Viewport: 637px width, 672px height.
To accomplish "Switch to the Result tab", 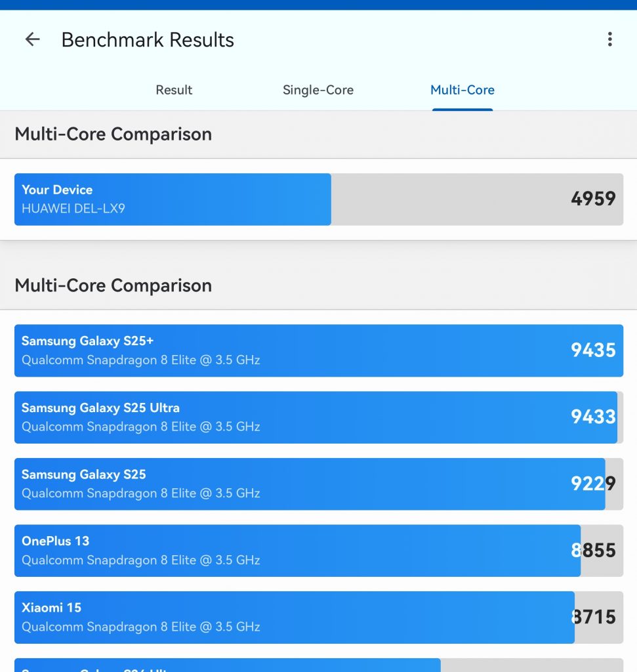I will click(173, 90).
